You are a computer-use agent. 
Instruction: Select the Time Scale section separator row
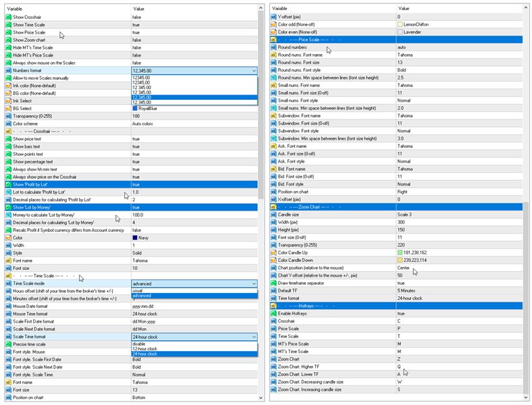(131, 276)
